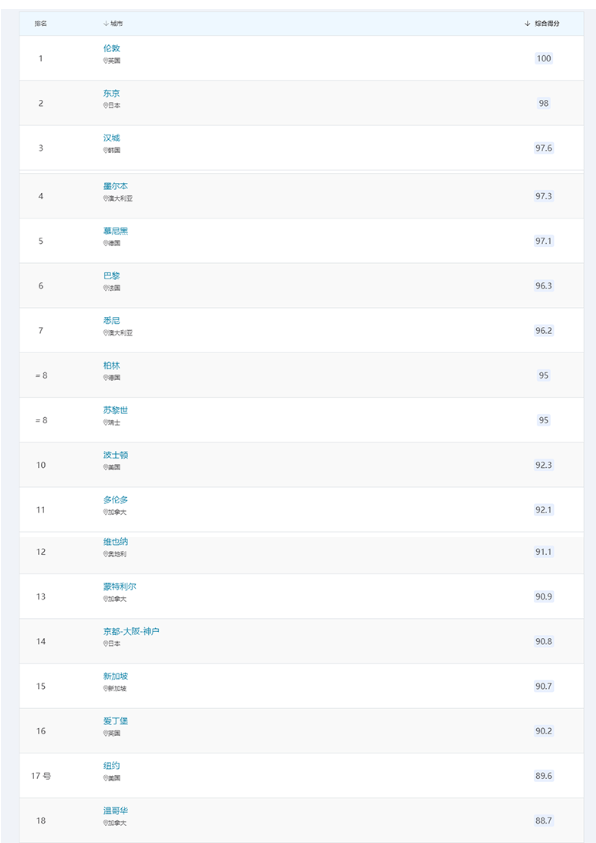Open the 慕尼黑 city link
596x843 pixels.
point(116,231)
